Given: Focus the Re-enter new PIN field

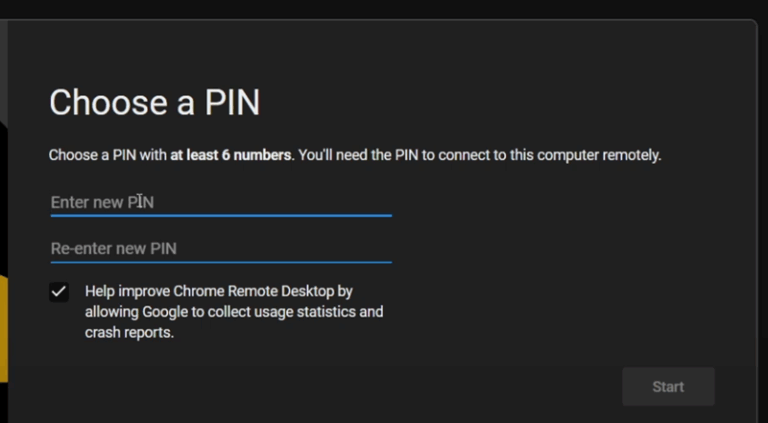Looking at the screenshot, I should 221,249.
